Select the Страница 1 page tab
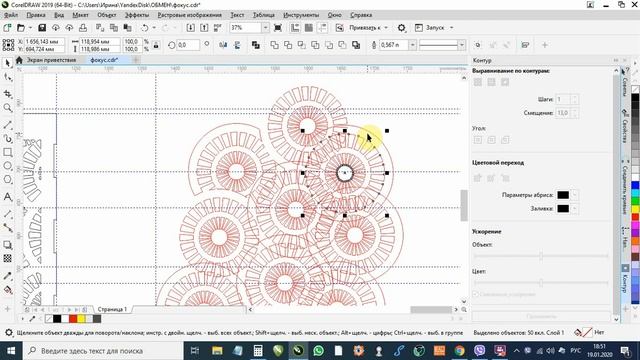Viewport: 640px width, 360px height. 112,309
